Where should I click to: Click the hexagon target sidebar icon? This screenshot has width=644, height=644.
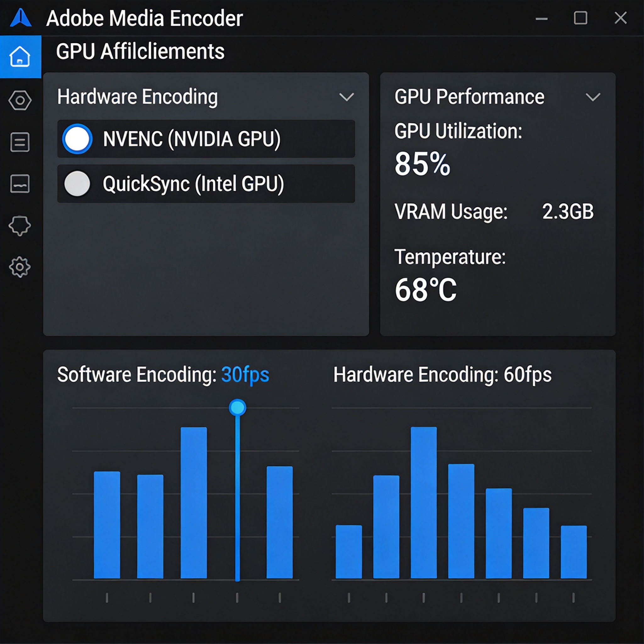(20, 100)
